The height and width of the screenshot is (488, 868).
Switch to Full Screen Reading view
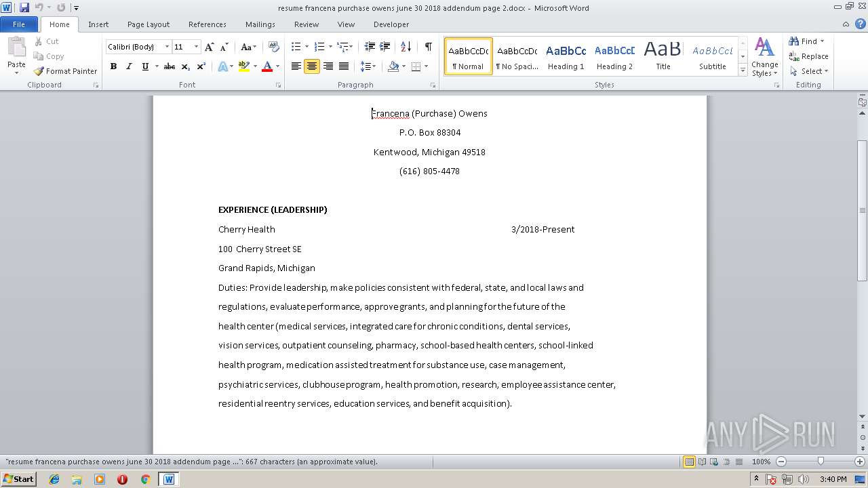coord(701,462)
